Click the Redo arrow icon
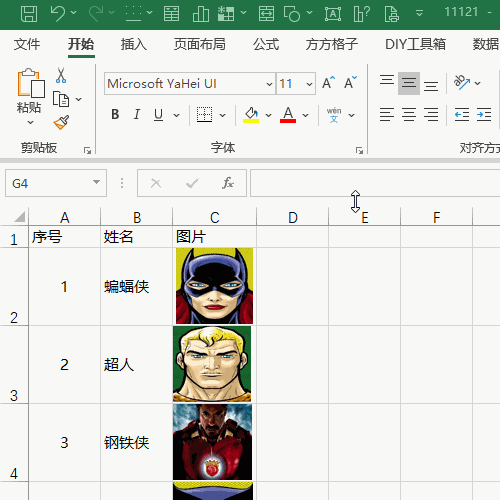Image resolution: width=500 pixels, height=500 pixels. (96, 13)
